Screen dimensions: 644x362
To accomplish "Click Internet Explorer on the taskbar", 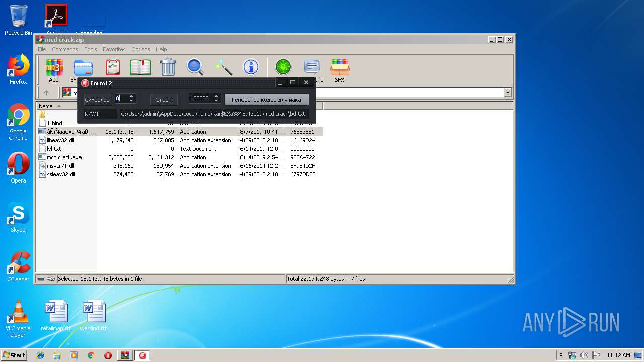I will pos(40,355).
